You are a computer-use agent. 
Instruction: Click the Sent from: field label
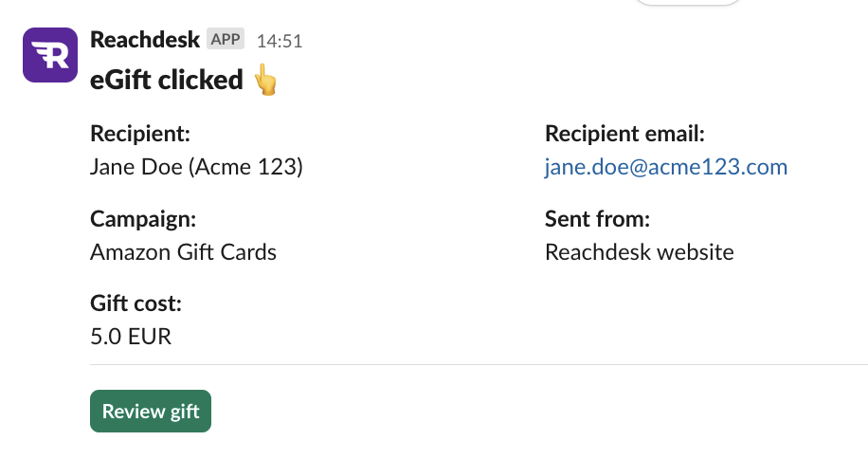point(597,219)
